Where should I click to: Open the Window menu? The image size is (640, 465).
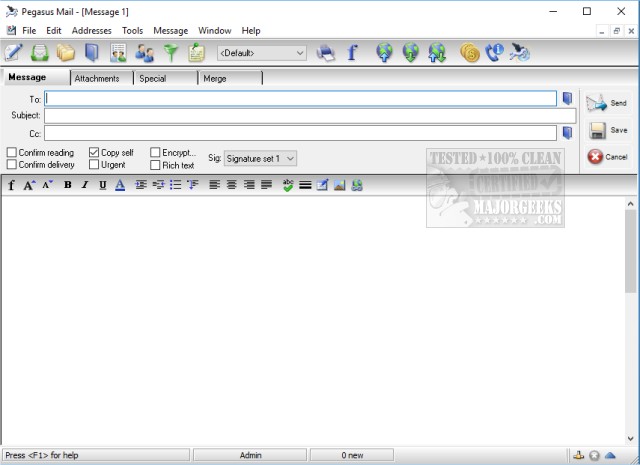click(215, 31)
